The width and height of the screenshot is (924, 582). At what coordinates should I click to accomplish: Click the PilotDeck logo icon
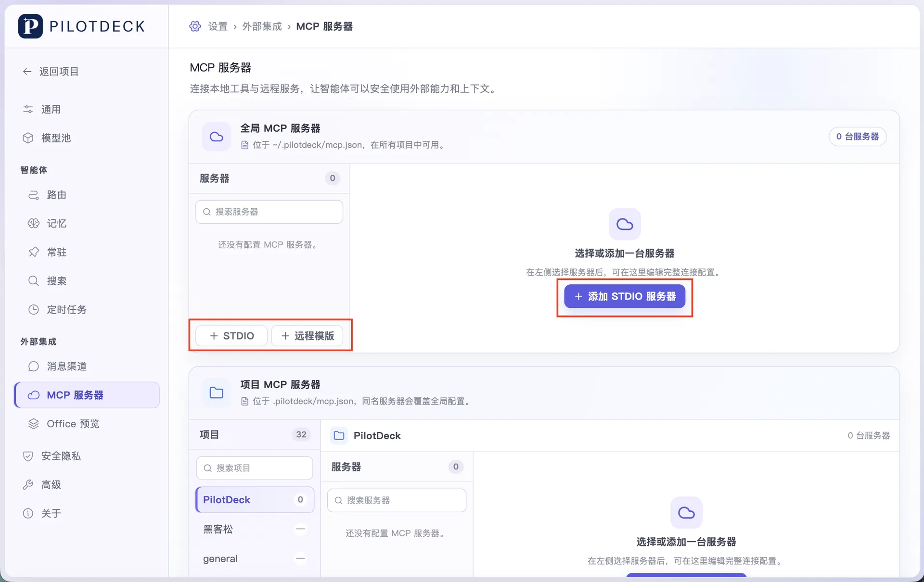point(30,26)
